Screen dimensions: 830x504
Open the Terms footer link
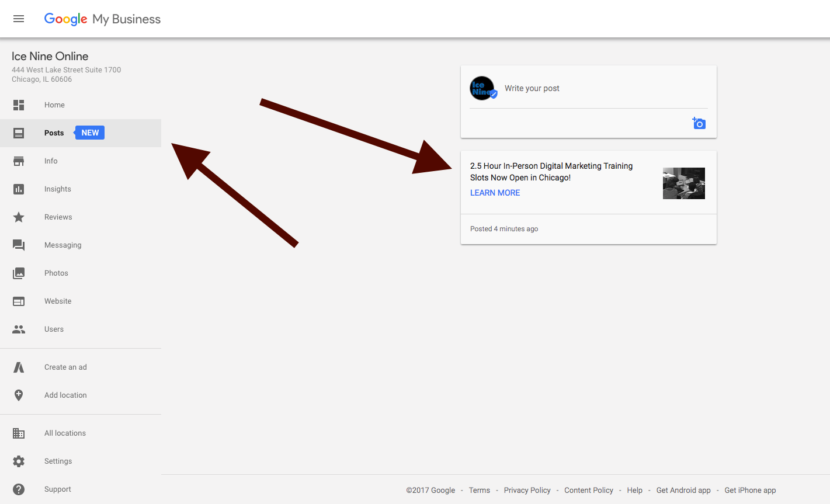click(480, 491)
